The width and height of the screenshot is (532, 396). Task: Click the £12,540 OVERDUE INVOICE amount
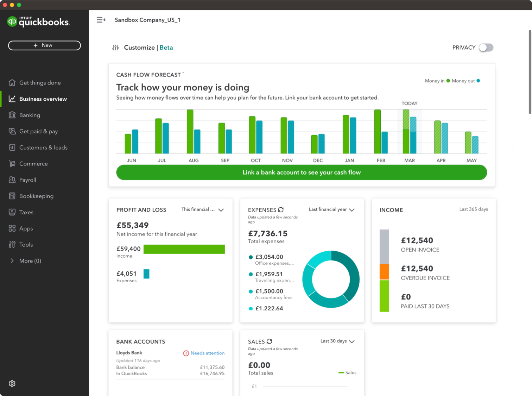click(417, 269)
